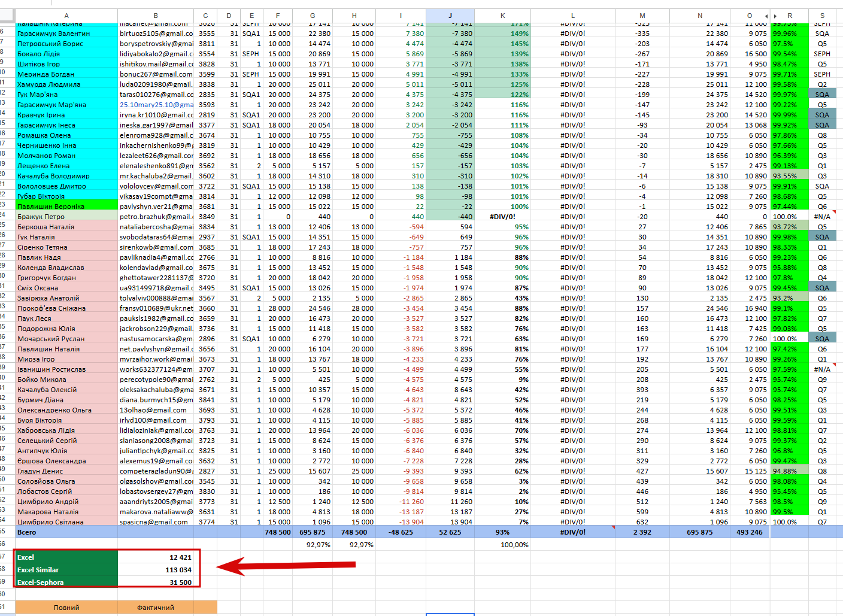Click the email cell '13olhao@gmail.com'

[156, 410]
